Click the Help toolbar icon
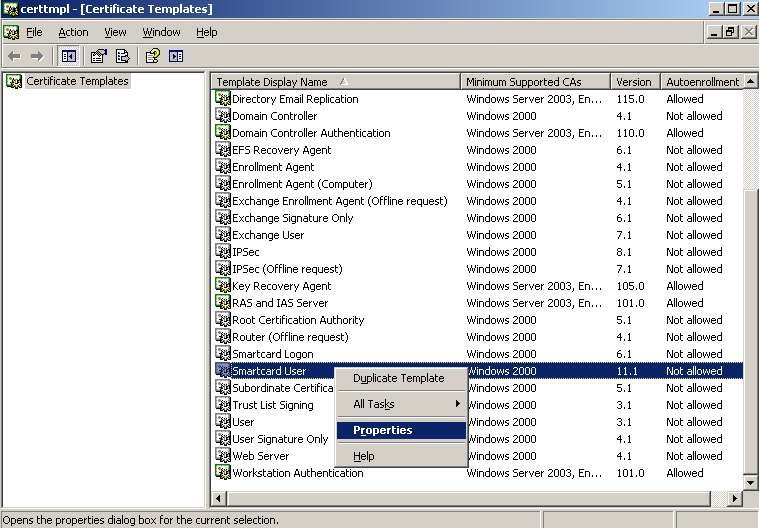759x528 pixels. tap(152, 57)
